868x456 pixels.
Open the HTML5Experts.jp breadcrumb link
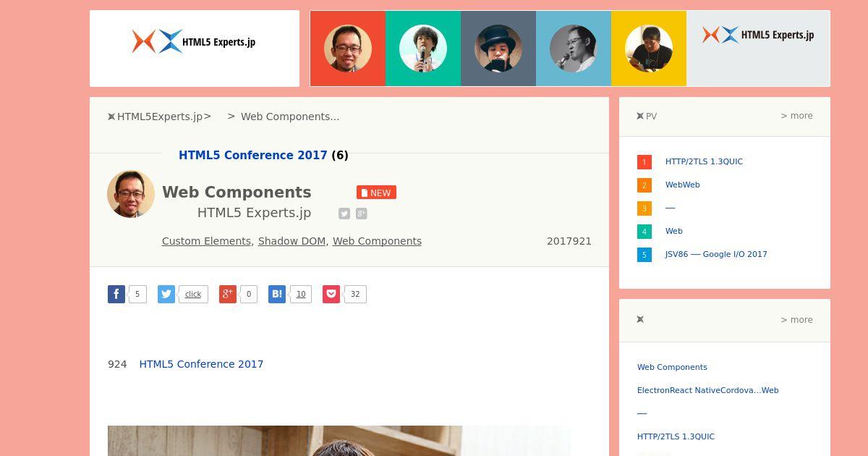coord(160,117)
